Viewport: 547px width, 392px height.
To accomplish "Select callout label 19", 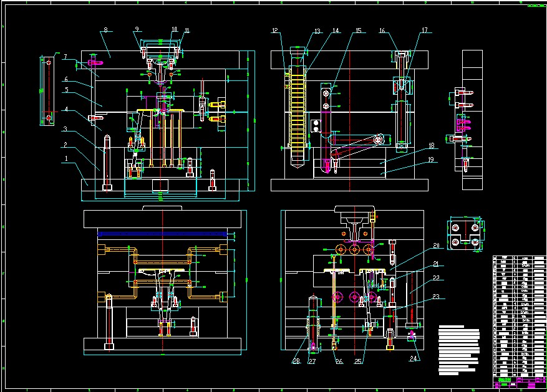I will [x=431, y=160].
